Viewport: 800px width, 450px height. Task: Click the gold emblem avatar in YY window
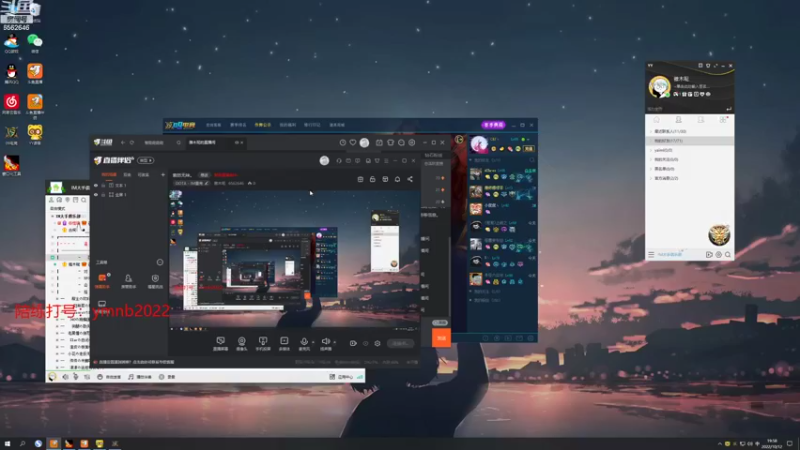tap(719, 235)
